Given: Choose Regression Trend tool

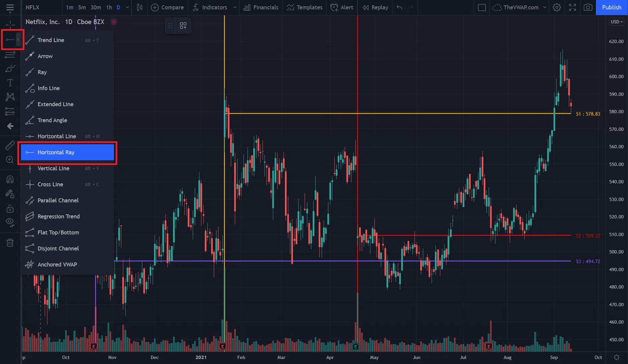Looking at the screenshot, I should (67, 216).
